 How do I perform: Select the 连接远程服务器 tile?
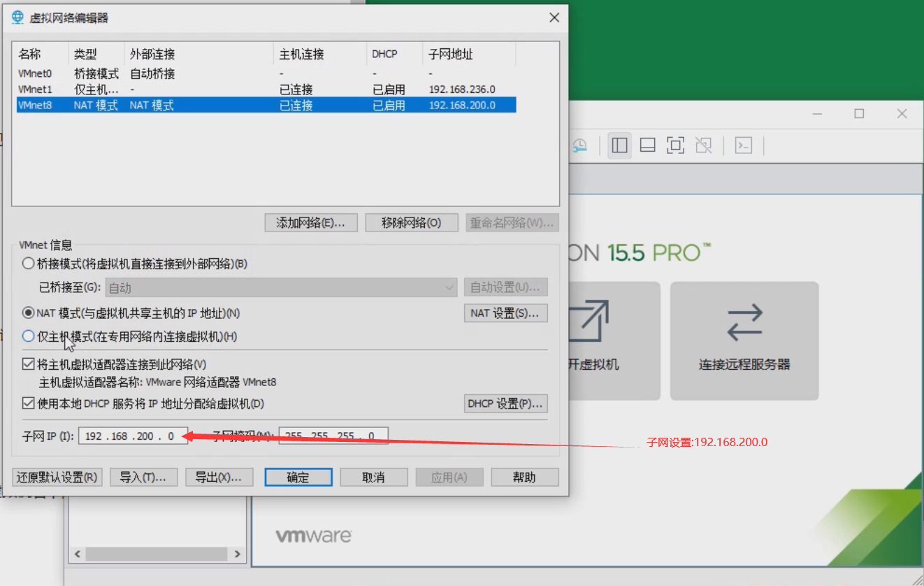pos(744,341)
